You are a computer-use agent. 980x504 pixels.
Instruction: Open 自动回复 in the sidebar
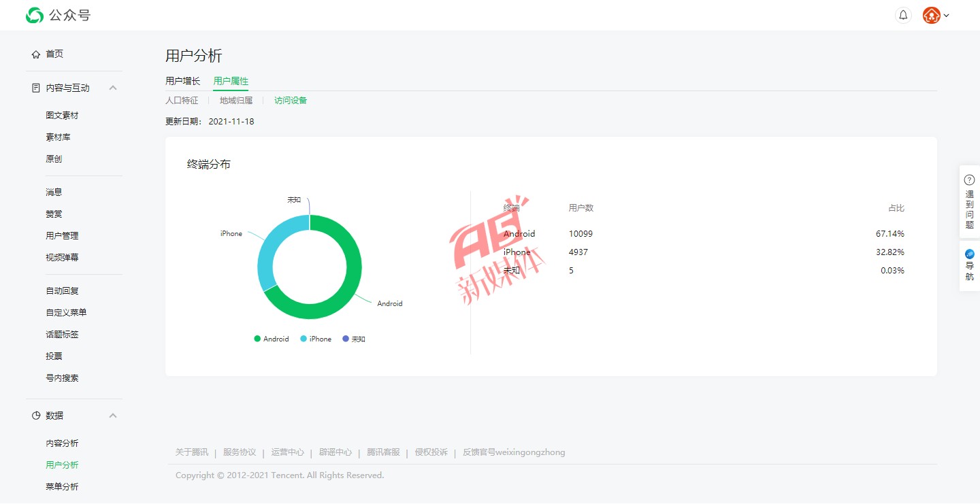[62, 291]
